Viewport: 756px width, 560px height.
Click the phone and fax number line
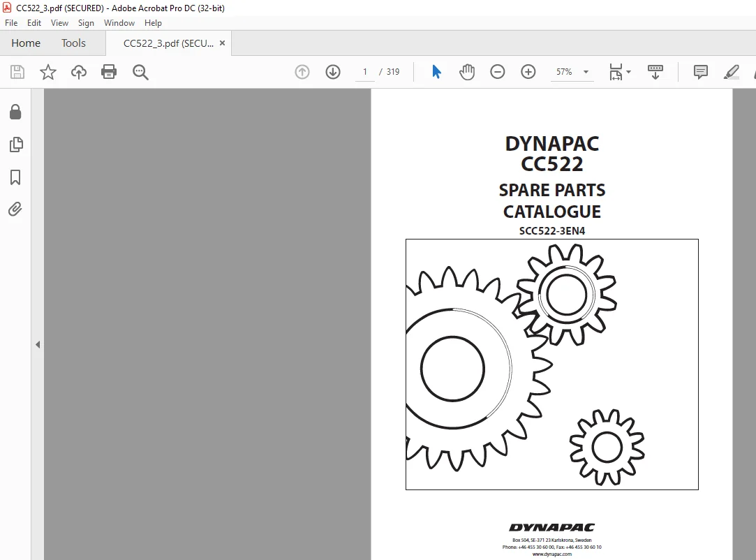[x=552, y=547]
